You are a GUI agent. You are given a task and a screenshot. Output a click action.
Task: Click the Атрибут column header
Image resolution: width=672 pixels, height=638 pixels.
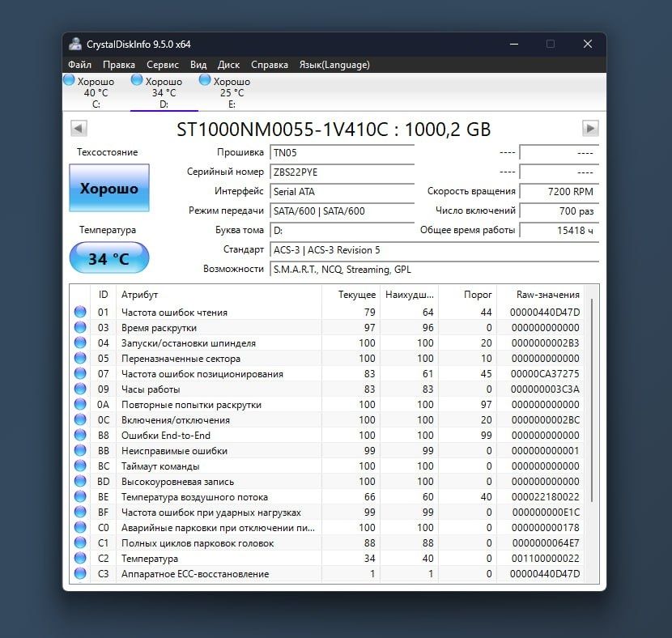click(219, 295)
